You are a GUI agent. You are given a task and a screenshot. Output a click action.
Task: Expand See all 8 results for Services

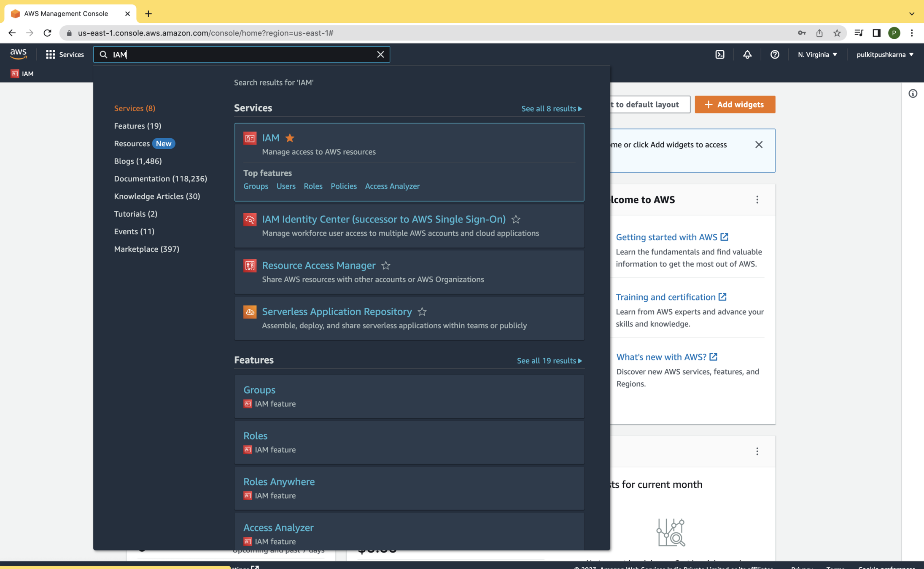551,109
